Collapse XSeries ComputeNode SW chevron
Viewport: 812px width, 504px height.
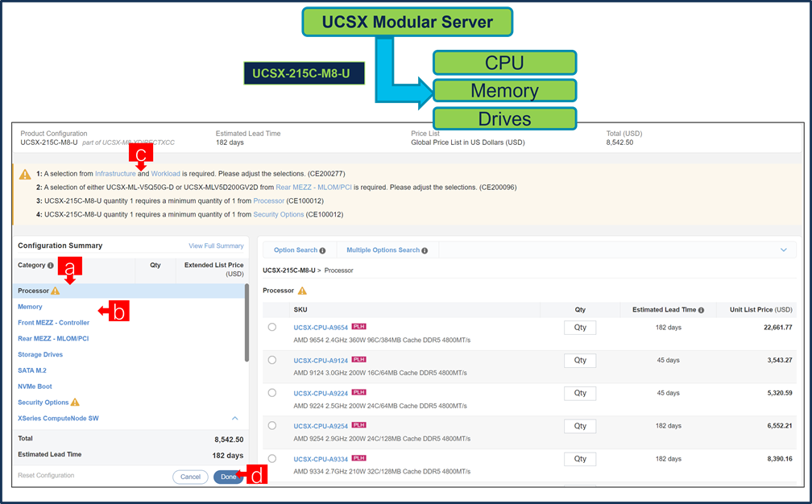click(235, 418)
